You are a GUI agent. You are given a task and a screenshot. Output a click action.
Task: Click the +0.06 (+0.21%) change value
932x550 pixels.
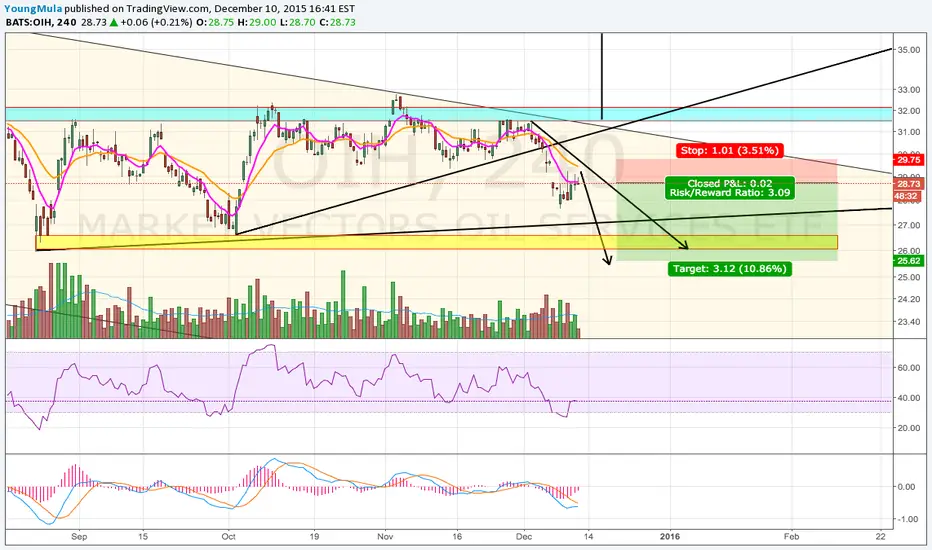coord(156,22)
